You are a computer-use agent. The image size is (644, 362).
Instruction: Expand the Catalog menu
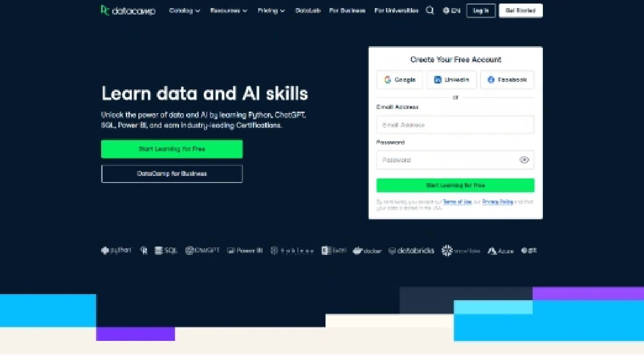click(185, 11)
